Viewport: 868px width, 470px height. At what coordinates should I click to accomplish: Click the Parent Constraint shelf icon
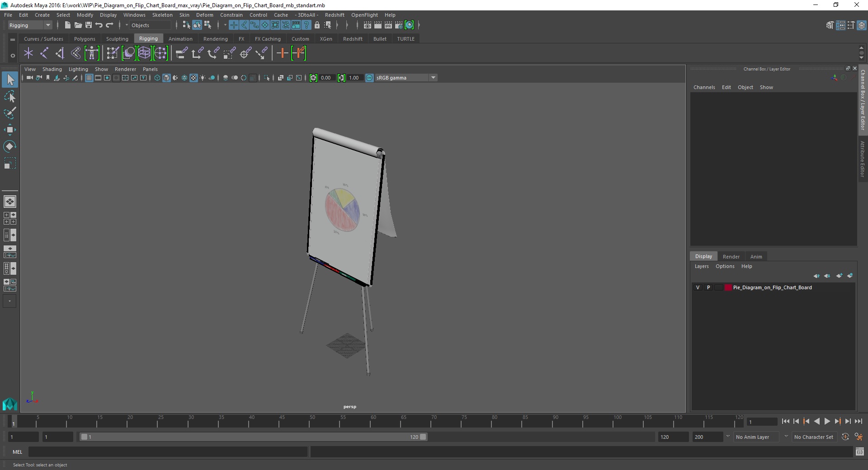[181, 53]
